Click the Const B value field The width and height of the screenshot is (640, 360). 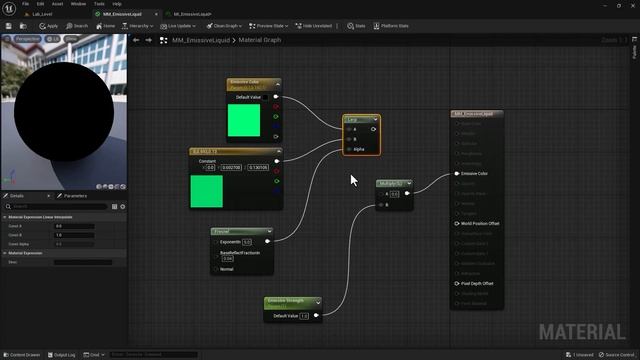(74, 235)
